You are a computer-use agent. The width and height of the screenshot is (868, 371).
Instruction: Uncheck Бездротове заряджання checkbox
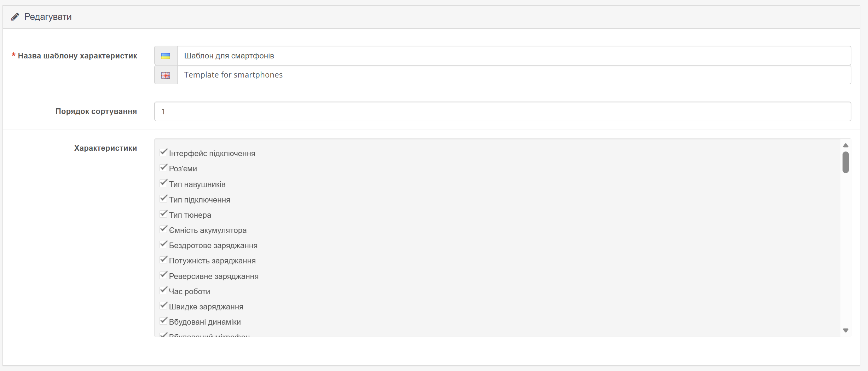pos(163,244)
